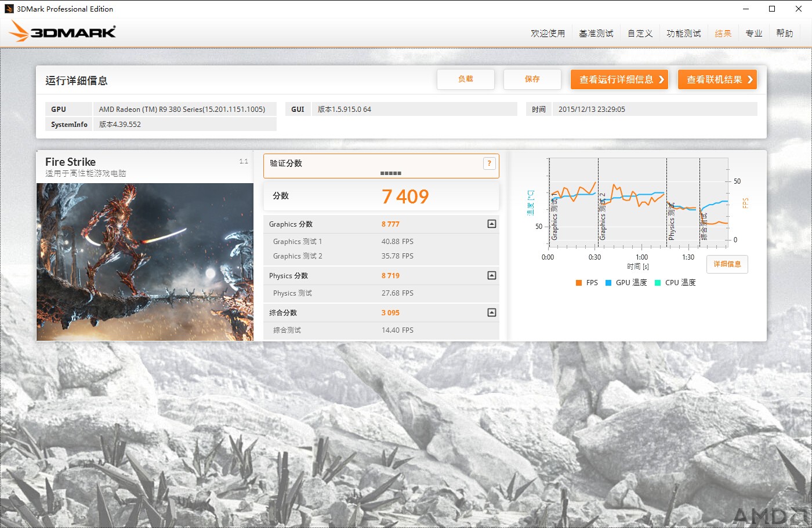Click the Fire Strike preview thumbnail
Viewport: 812px width, 528px height.
pyautogui.click(x=145, y=262)
